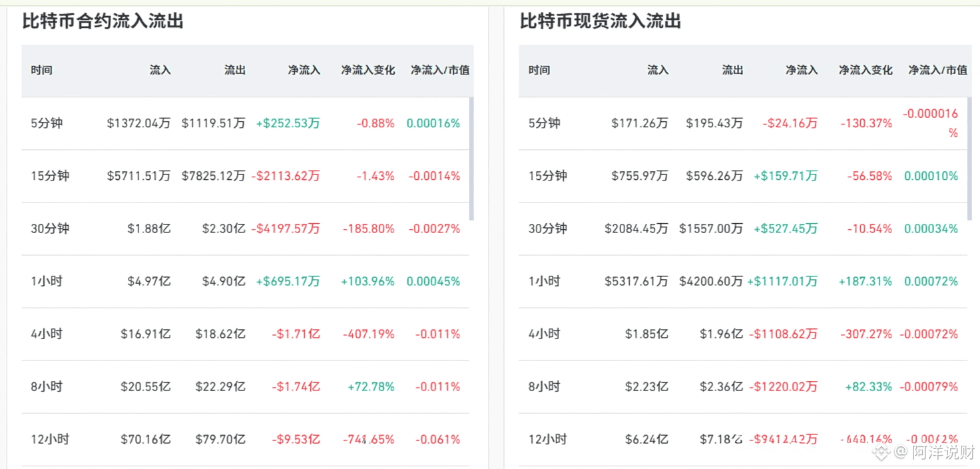Sort futures table by 净流入变化 header

[x=368, y=70]
